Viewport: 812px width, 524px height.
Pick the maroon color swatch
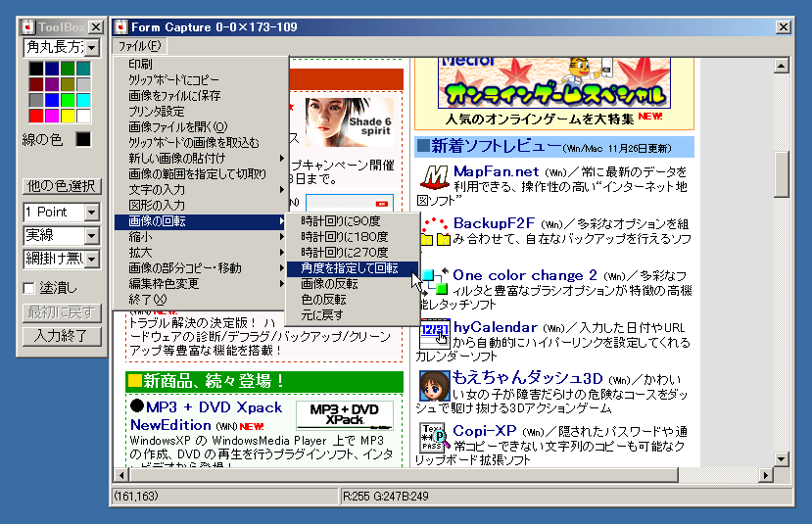(36, 84)
